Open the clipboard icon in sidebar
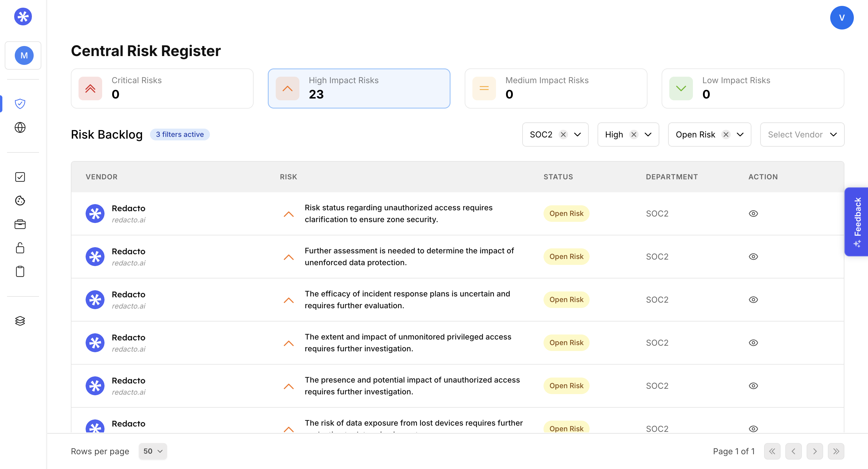 click(x=20, y=271)
